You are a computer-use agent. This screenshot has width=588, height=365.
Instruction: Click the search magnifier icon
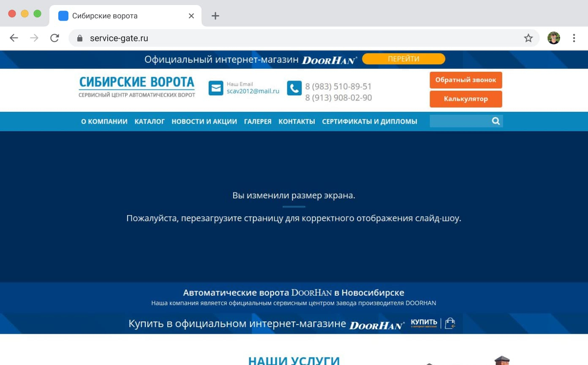tap(496, 121)
